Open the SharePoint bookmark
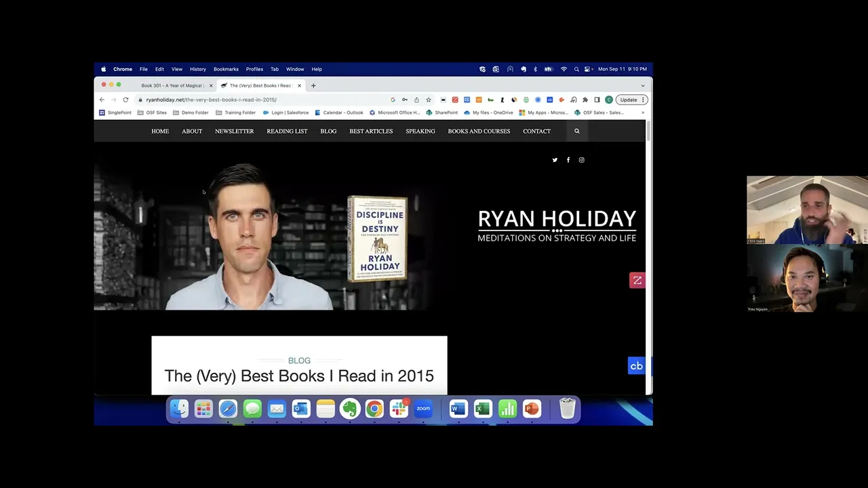 point(442,113)
